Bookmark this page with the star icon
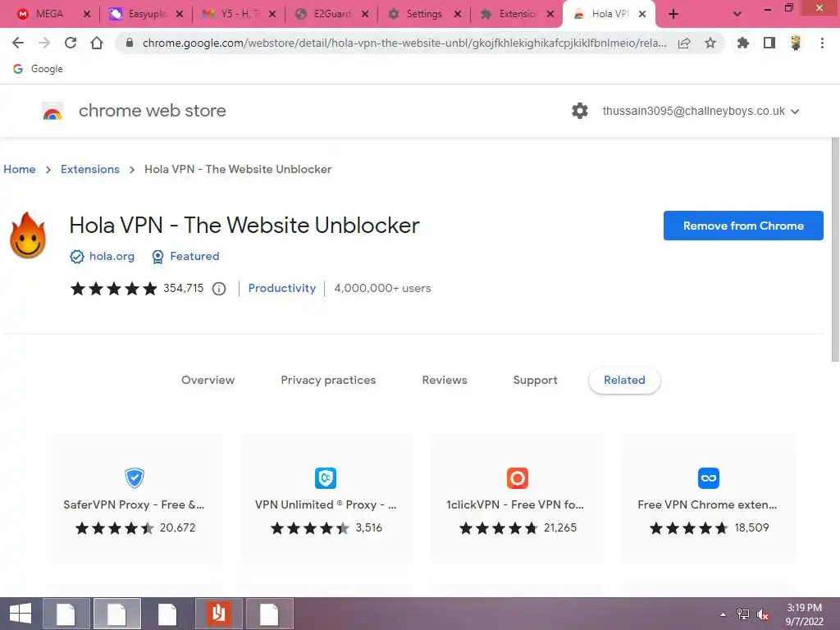The image size is (840, 630). point(710,43)
